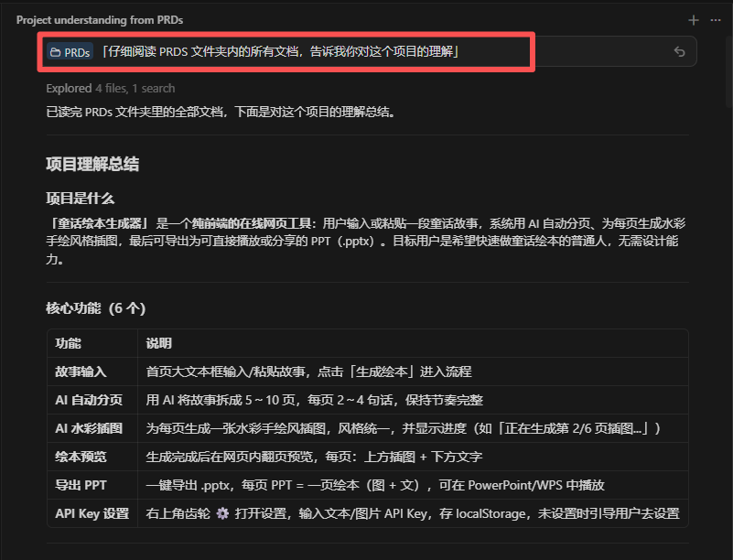Click the bold 童话绘本生成器 text
Image resolution: width=733 pixels, height=560 pixels.
point(101,222)
